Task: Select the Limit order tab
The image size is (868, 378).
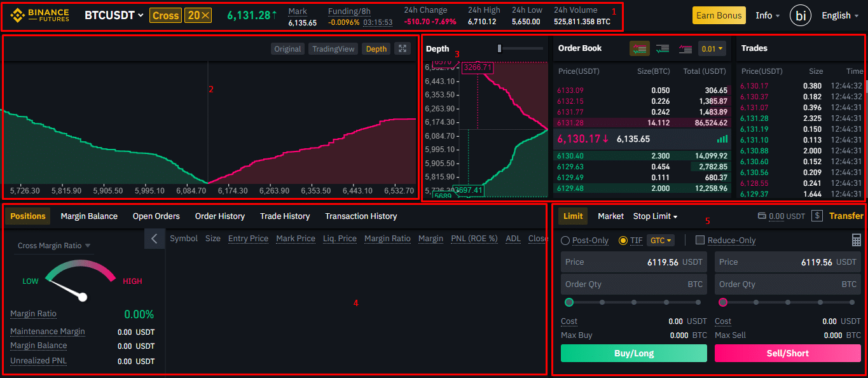Action: [x=573, y=216]
